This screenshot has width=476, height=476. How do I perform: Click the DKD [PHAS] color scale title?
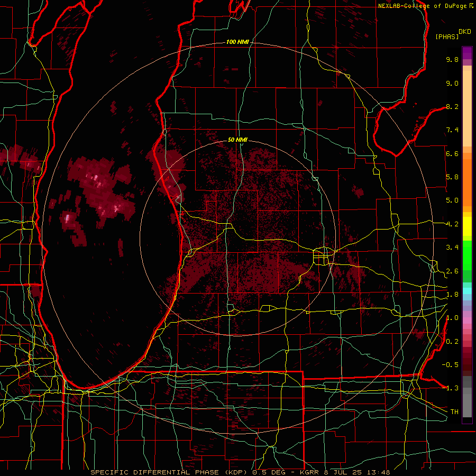(x=453, y=34)
